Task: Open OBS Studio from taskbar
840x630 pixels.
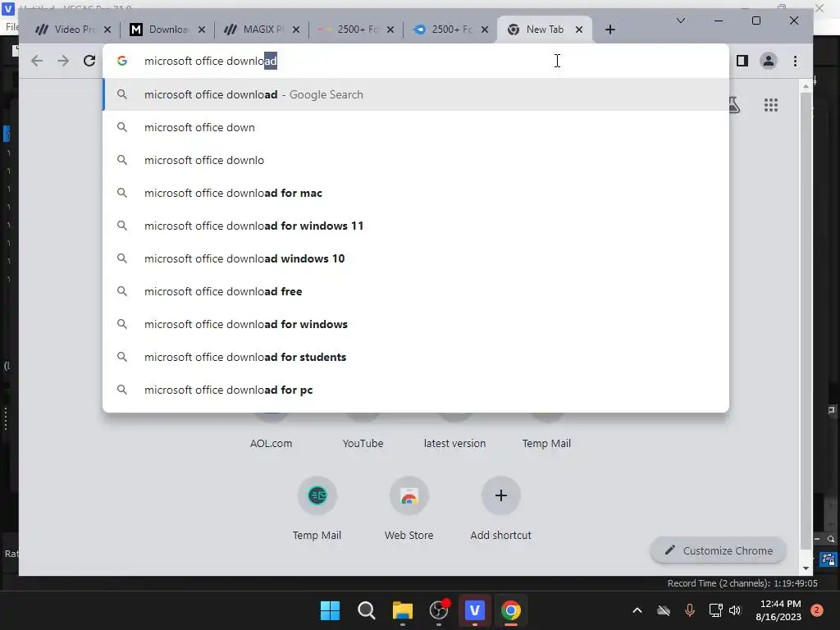Action: (439, 610)
